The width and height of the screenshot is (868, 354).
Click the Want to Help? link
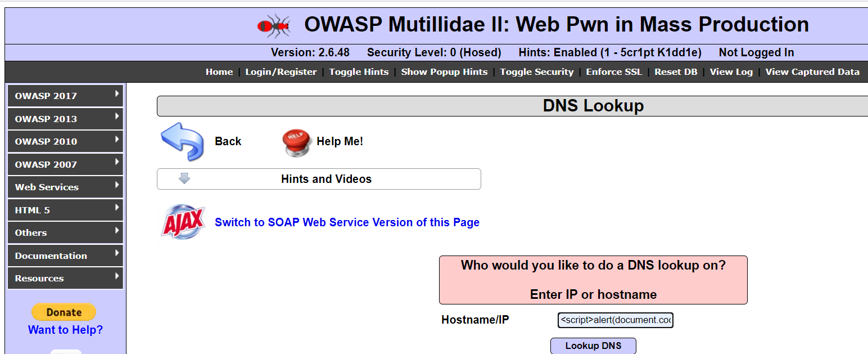click(x=65, y=329)
